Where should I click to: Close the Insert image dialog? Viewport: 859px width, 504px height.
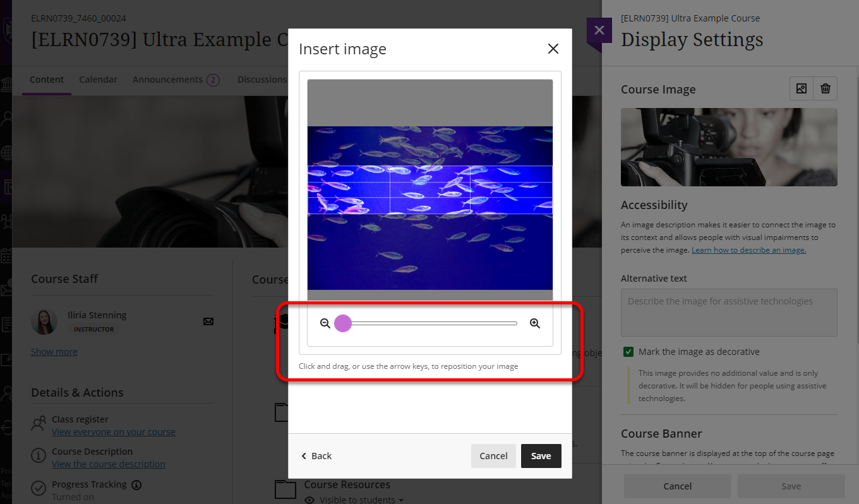[553, 49]
